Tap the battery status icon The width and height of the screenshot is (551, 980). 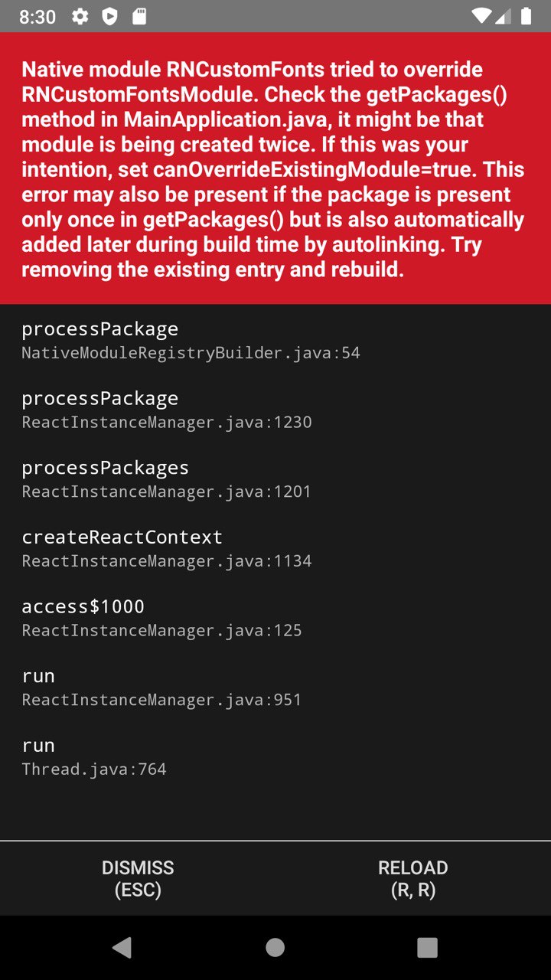click(526, 16)
